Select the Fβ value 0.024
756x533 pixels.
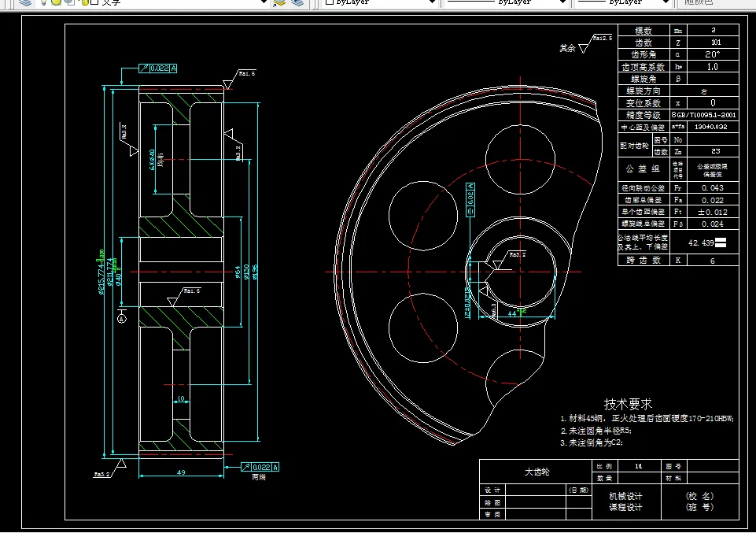(713, 224)
